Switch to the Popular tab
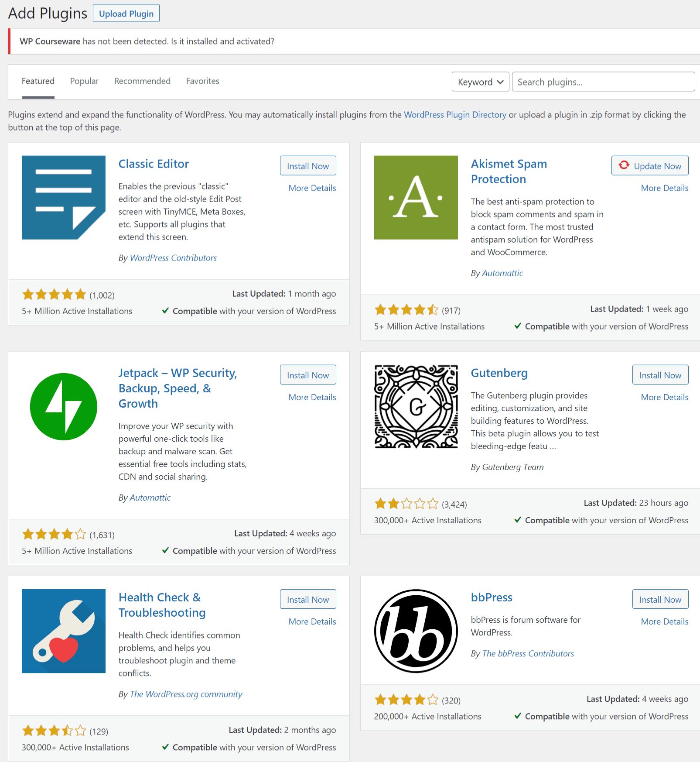Viewport: 700px width, 762px height. [x=84, y=81]
